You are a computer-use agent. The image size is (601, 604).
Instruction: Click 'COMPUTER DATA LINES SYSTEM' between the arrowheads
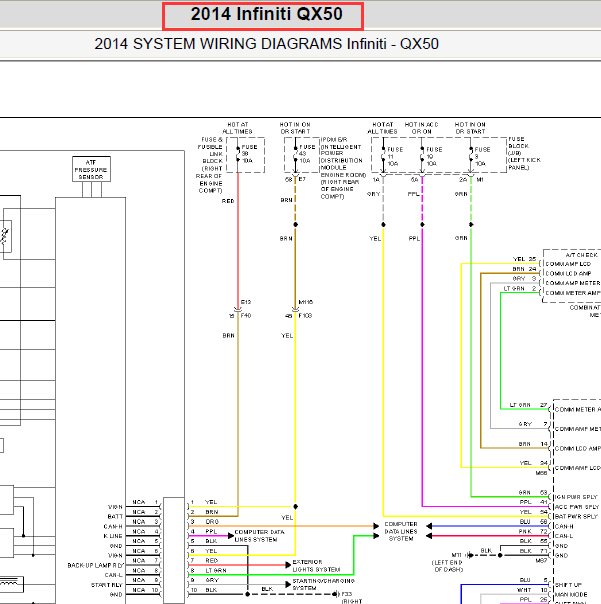(x=401, y=531)
